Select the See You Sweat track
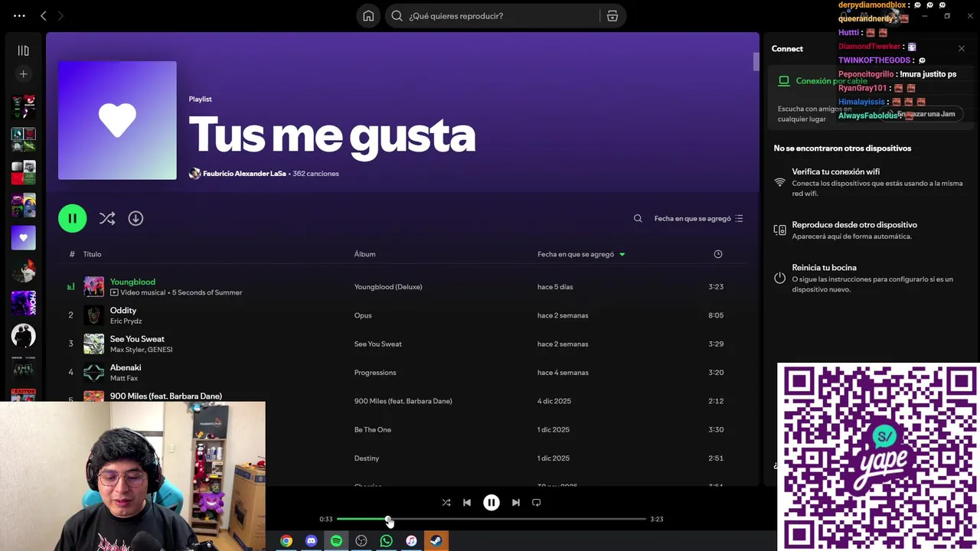The image size is (980, 551). pyautogui.click(x=137, y=339)
